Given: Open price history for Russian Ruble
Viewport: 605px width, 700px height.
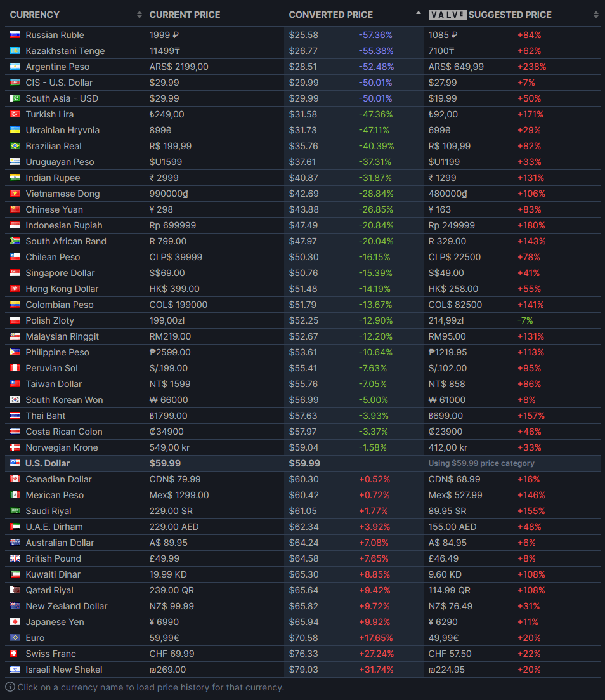Looking at the screenshot, I should coord(55,35).
